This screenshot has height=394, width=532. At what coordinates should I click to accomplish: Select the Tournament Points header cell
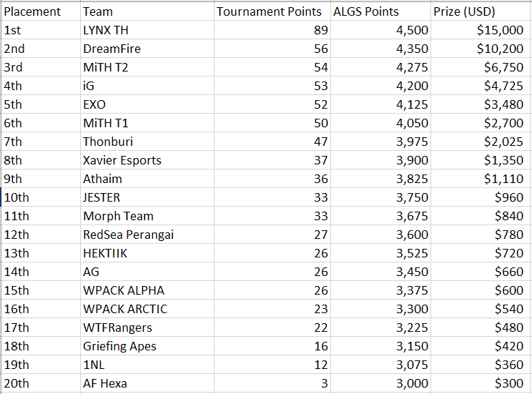[272, 11]
